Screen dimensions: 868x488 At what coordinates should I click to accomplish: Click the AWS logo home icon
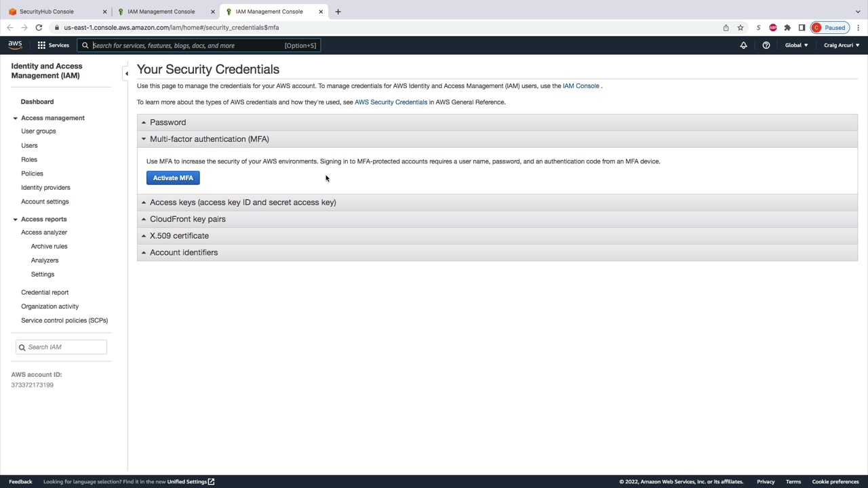pos(15,45)
